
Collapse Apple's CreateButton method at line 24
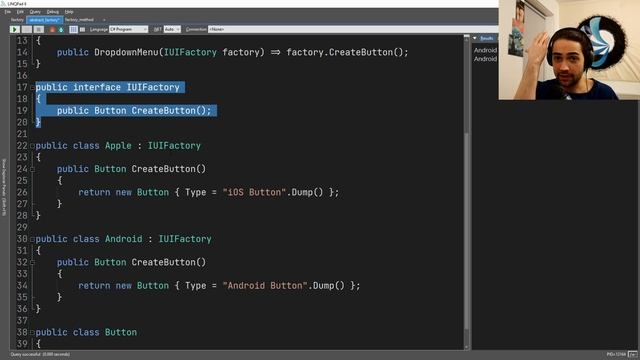point(32,169)
